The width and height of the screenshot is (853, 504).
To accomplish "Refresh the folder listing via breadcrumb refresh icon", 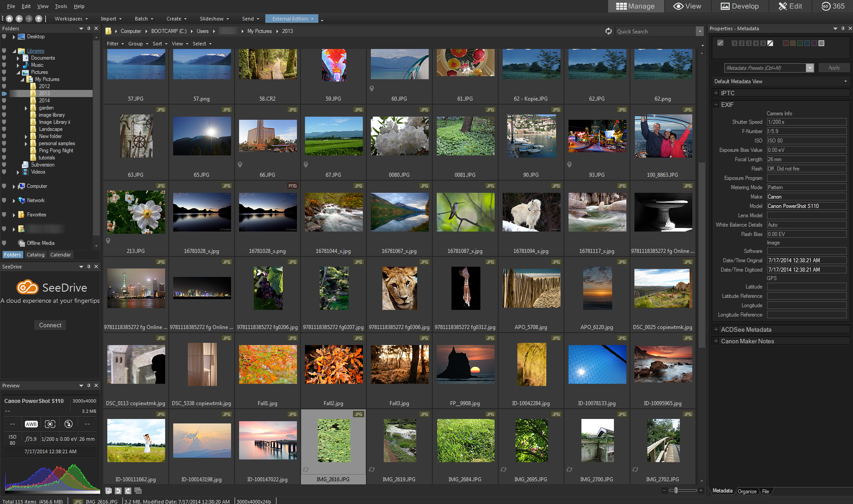I will tap(609, 31).
